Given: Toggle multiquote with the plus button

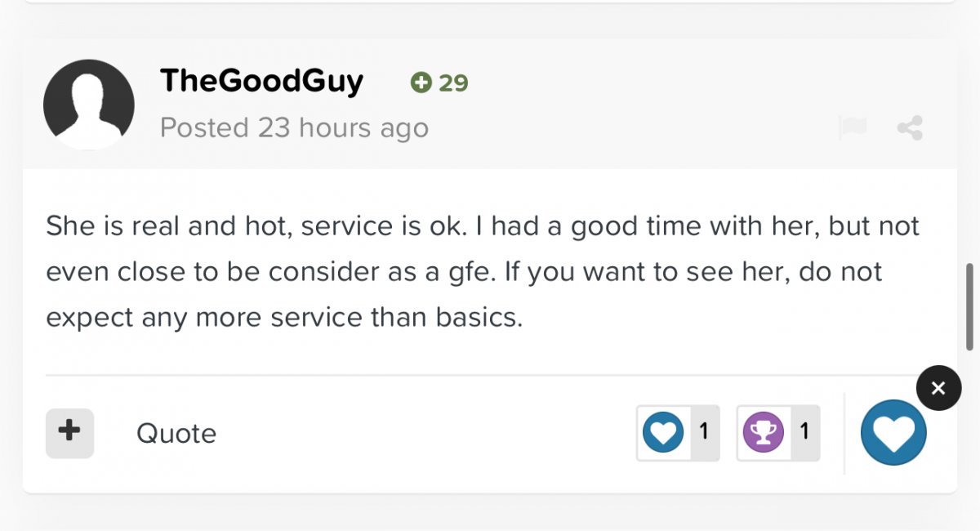Looking at the screenshot, I should 69,432.
